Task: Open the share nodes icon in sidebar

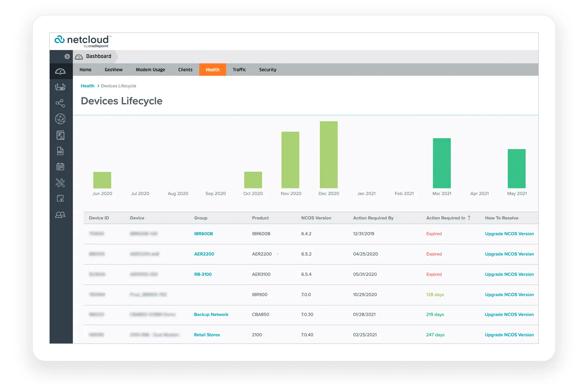Action: (x=60, y=103)
